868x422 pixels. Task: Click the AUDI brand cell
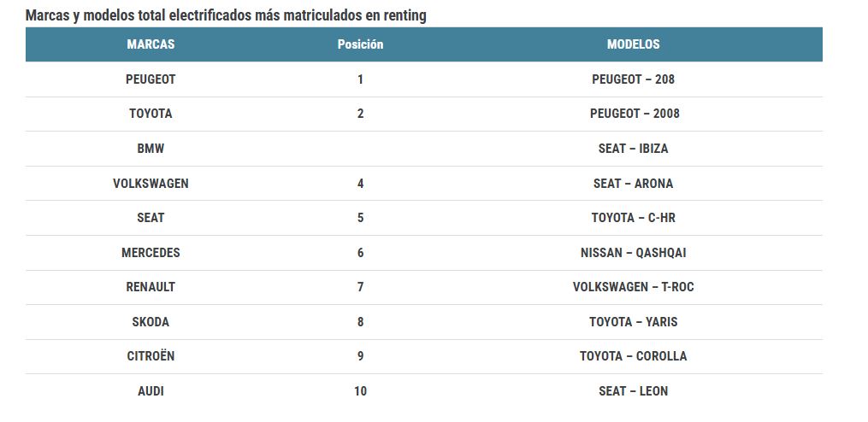click(x=151, y=391)
